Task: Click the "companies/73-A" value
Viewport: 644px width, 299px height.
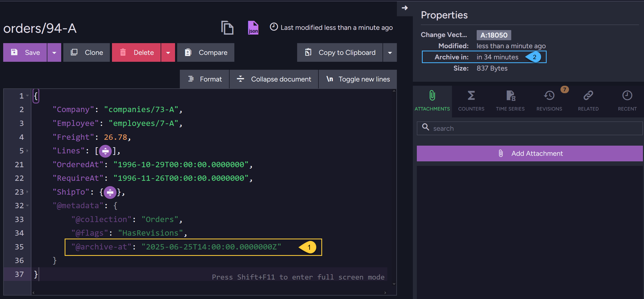Action: (x=141, y=109)
